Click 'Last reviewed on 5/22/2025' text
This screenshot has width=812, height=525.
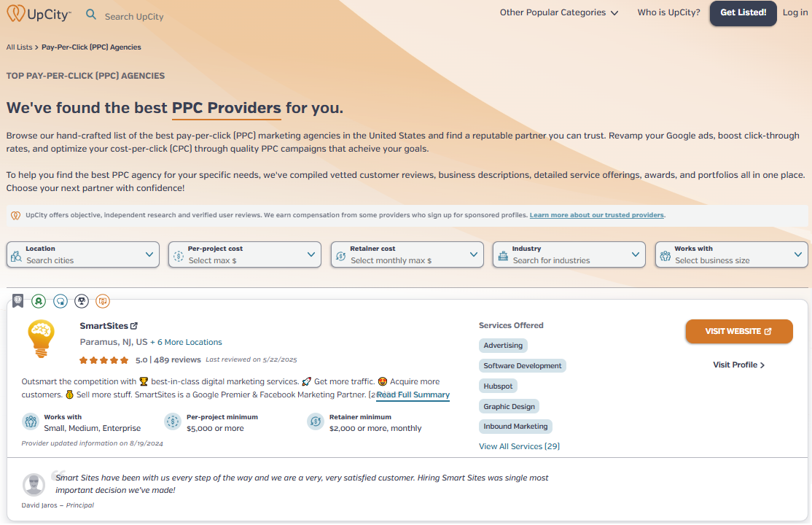[x=251, y=359]
